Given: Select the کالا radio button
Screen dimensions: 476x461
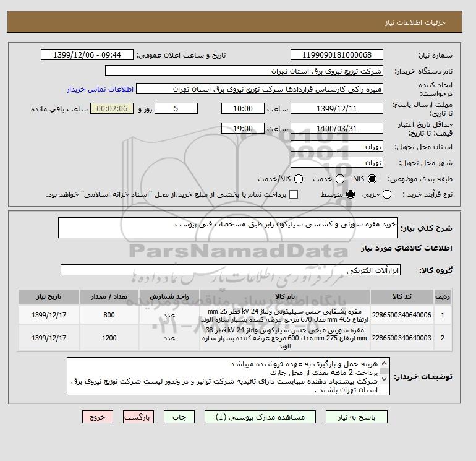Looking at the screenshot, I should point(372,179).
